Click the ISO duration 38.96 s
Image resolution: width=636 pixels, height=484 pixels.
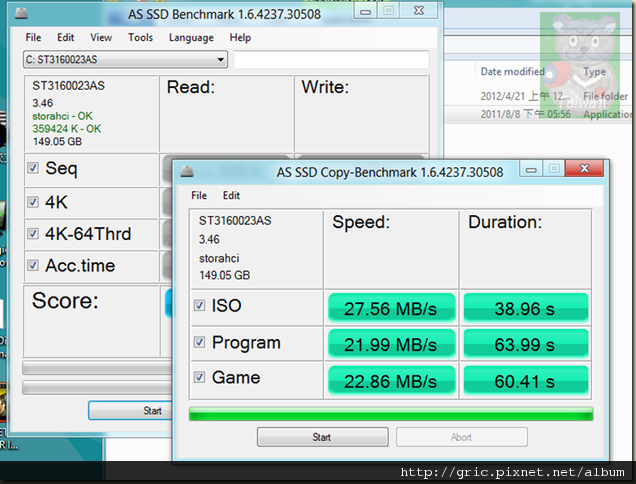click(526, 308)
